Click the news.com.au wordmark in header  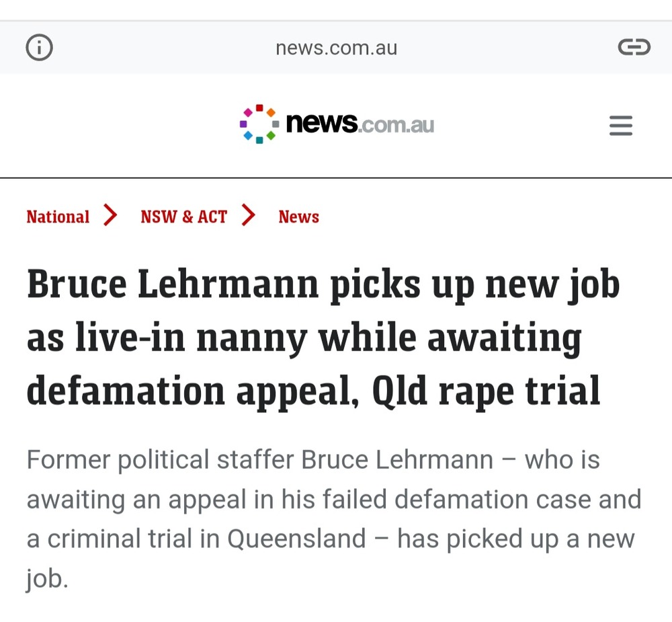point(360,124)
